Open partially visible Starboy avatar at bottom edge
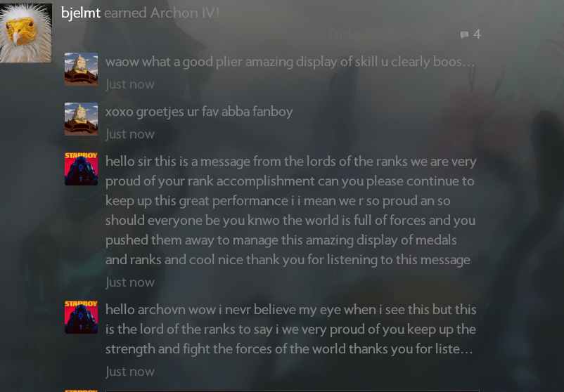This screenshot has height=392, width=564. click(x=81, y=391)
